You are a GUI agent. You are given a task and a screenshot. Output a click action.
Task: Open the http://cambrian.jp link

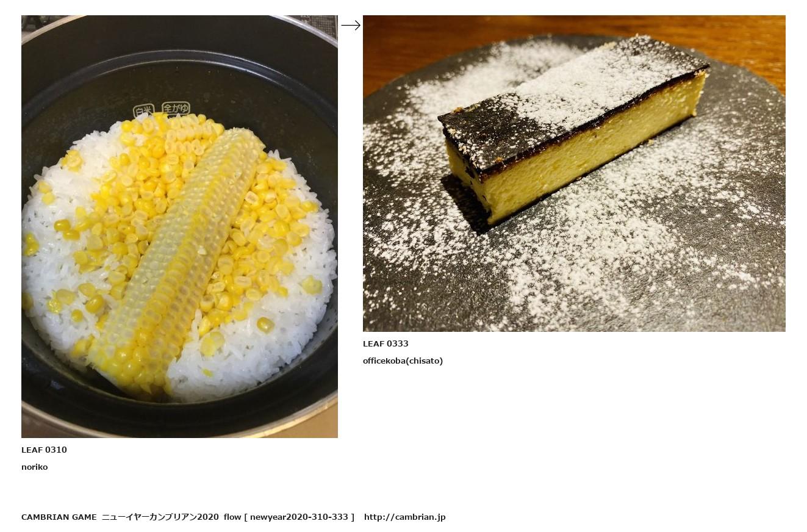click(x=405, y=517)
